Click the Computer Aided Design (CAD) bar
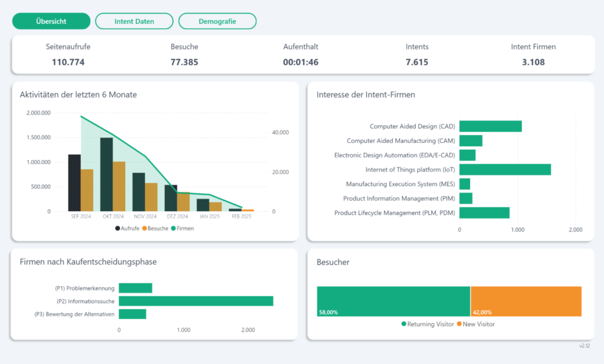Viewport: 604px width, 364px height. [x=490, y=126]
